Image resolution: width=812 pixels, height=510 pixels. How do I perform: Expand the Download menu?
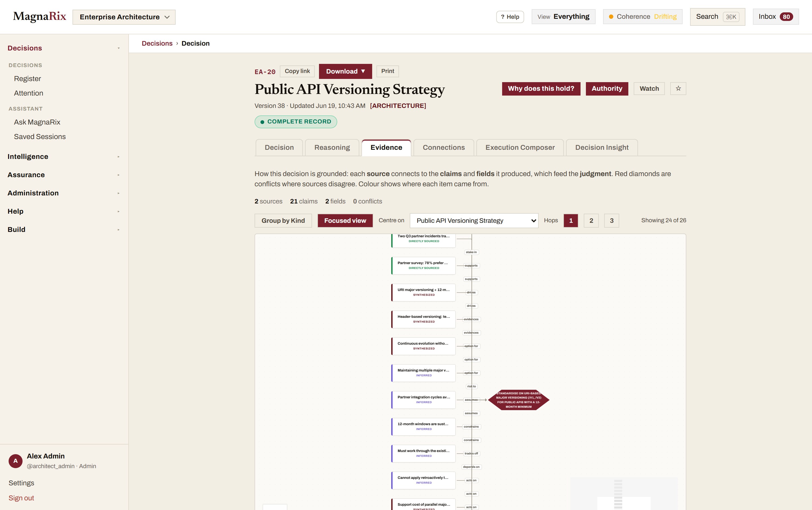[345, 71]
